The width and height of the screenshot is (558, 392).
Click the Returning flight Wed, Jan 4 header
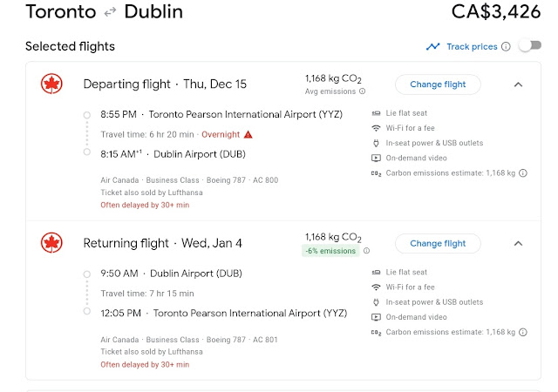click(x=163, y=244)
